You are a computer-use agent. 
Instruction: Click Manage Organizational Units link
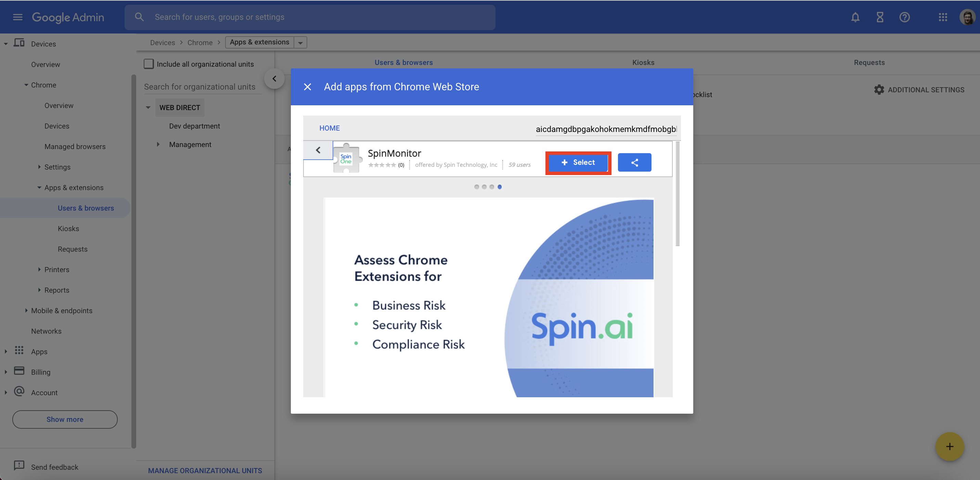pos(205,470)
